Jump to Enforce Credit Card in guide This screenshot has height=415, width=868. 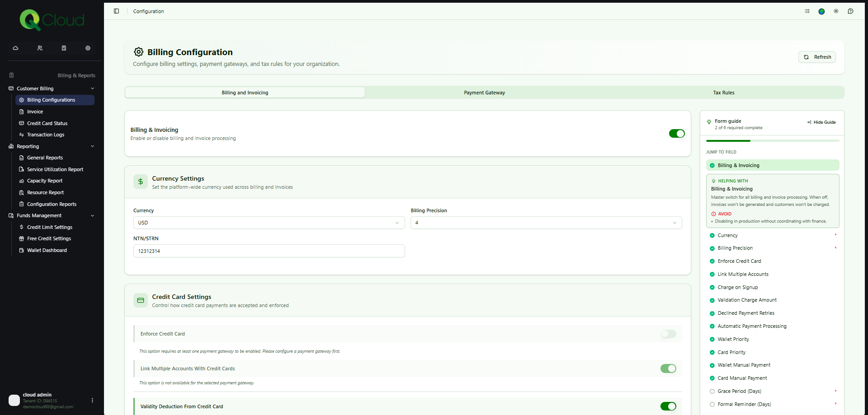[x=773, y=261]
